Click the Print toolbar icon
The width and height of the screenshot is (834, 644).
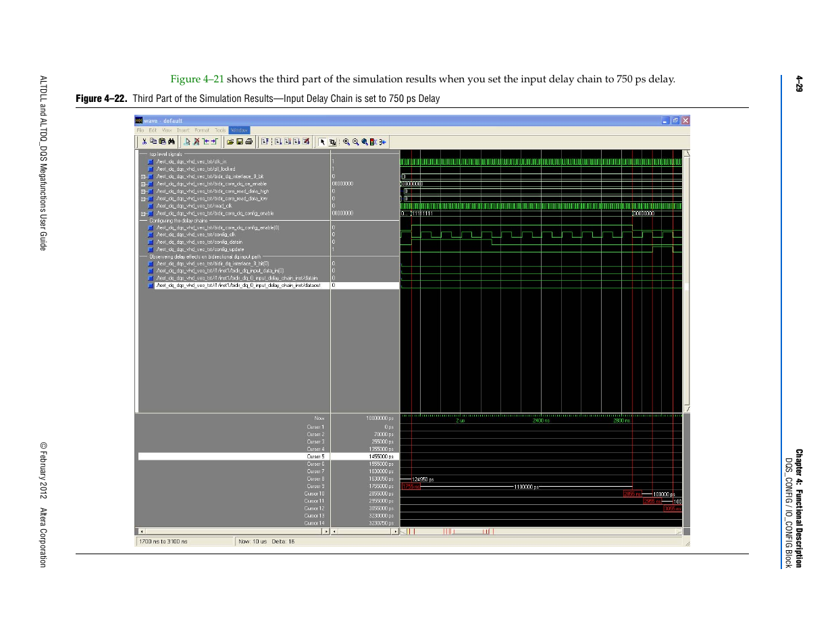[x=249, y=142]
